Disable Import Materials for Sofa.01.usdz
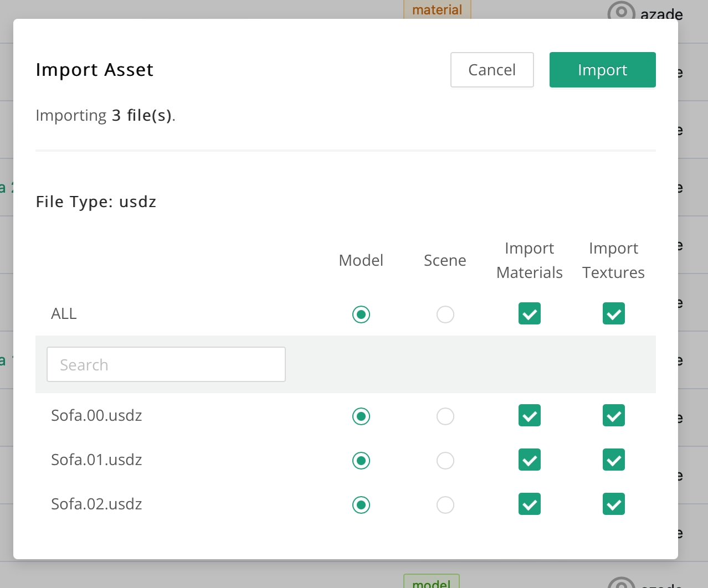Screen dimensions: 708x588 [x=530, y=460]
